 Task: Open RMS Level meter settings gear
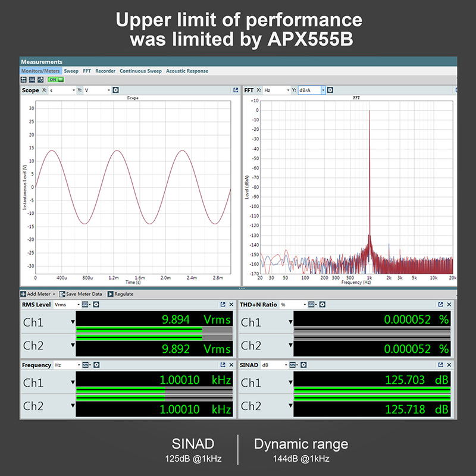pos(96,305)
